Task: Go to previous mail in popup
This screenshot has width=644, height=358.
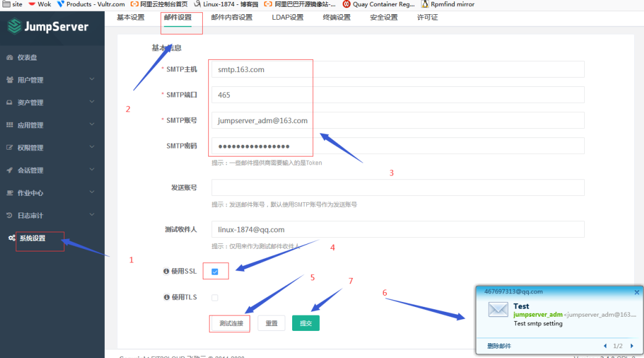Action: [x=605, y=346]
